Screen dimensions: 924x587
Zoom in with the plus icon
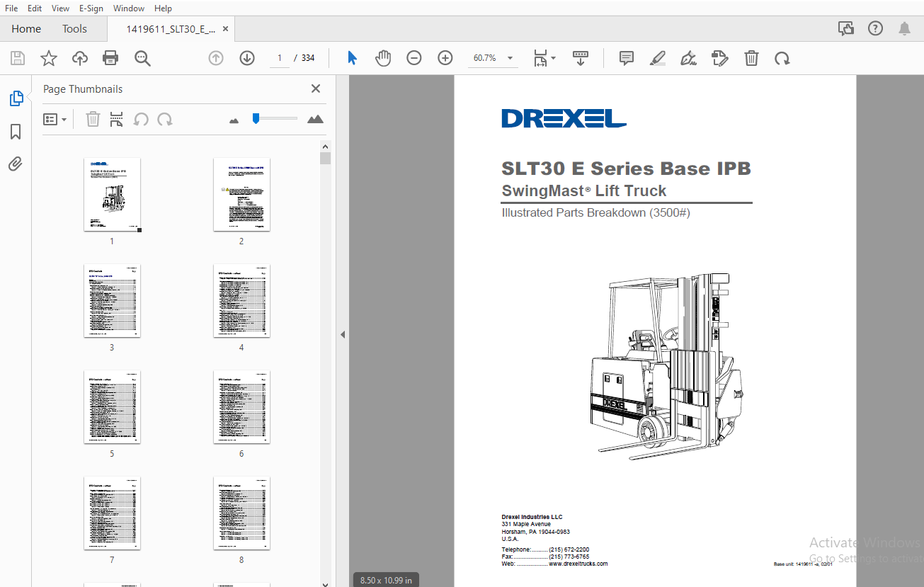[x=445, y=58]
